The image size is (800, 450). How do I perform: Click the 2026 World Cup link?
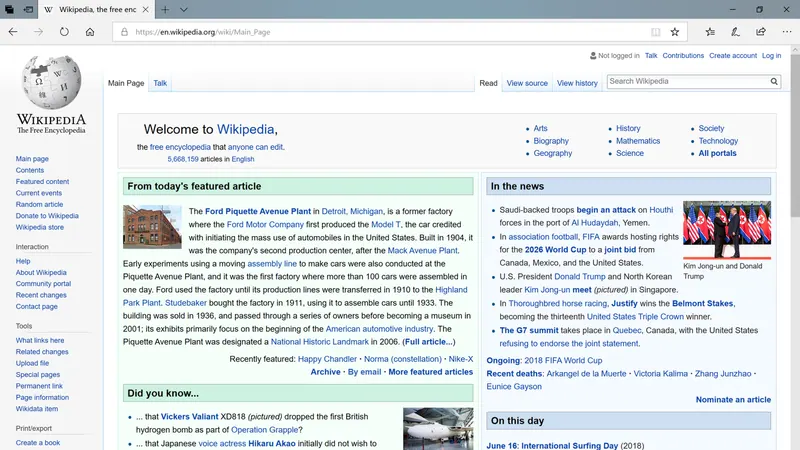click(x=555, y=249)
